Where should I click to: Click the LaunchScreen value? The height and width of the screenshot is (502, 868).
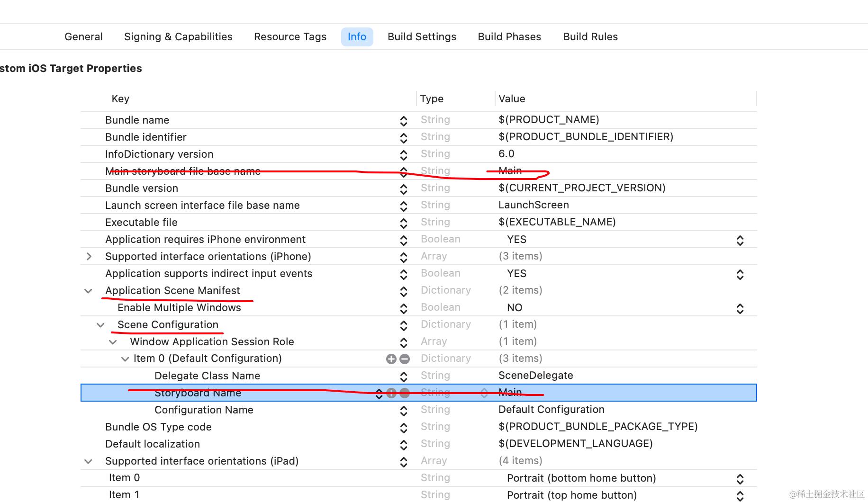pos(533,205)
